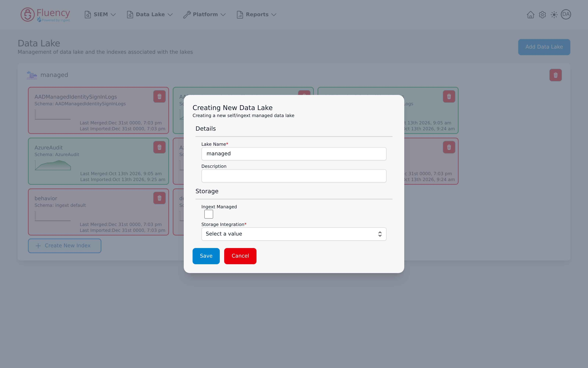Click the behavior index title

click(46, 198)
